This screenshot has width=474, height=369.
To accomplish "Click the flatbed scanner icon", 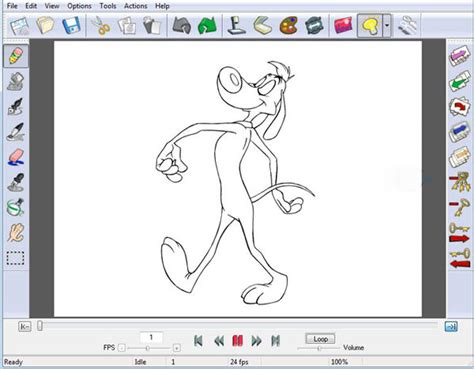I will tap(262, 26).
